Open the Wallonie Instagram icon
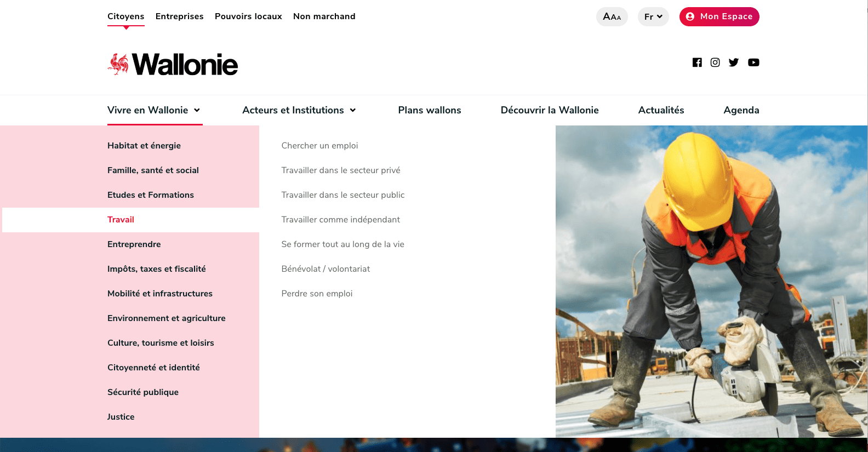Image resolution: width=868 pixels, height=452 pixels. click(x=715, y=62)
